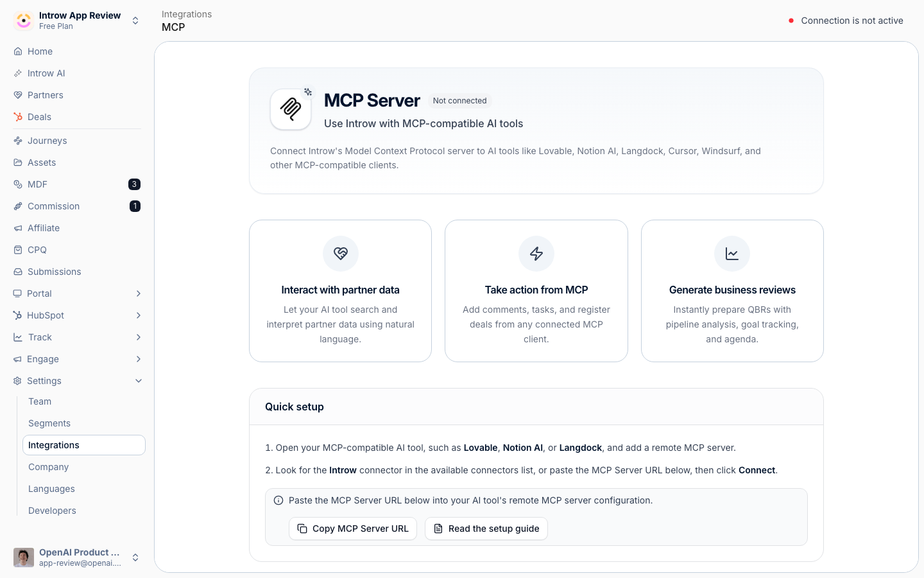Click the user profile avatar photo
Image resolution: width=924 pixels, height=578 pixels.
(x=24, y=557)
